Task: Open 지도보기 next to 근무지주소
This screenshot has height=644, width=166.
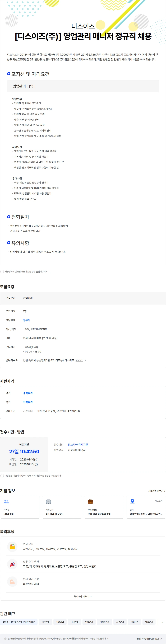Action: click(81, 360)
